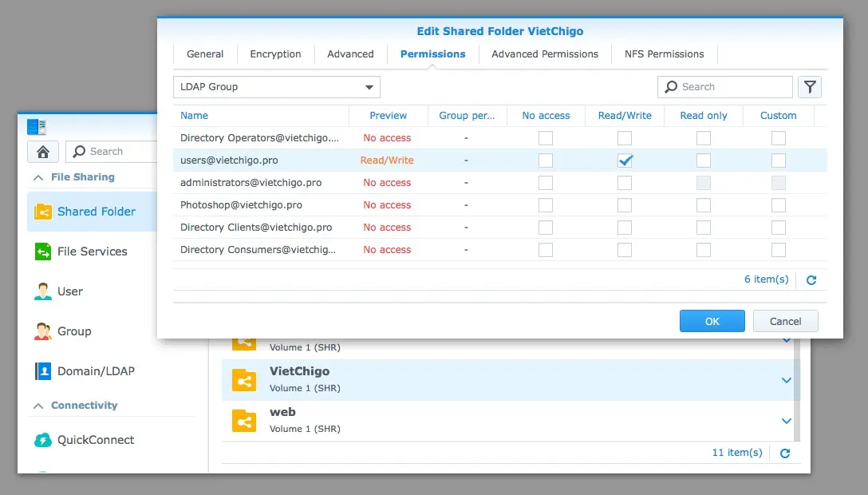Select the administrators@vietchigo.pro row name
Image resolution: width=868 pixels, height=495 pixels.
click(x=251, y=183)
